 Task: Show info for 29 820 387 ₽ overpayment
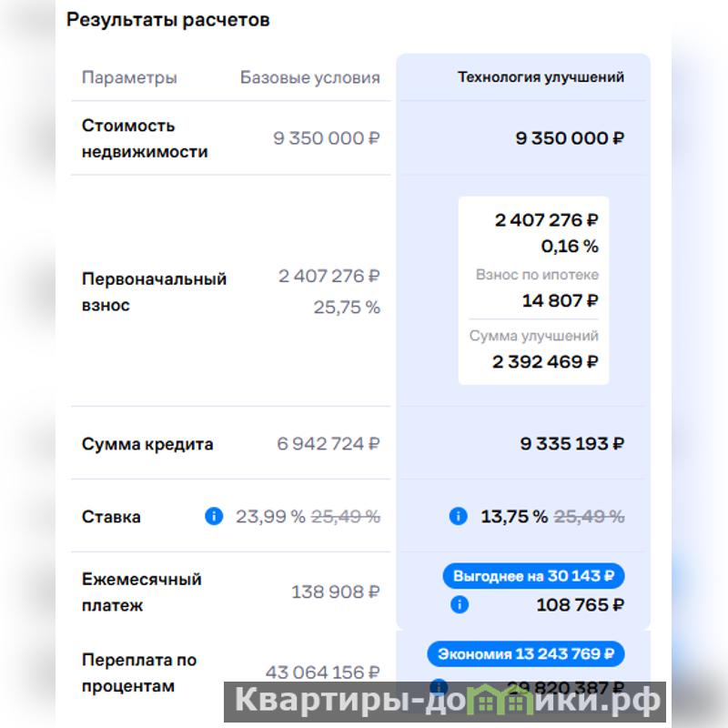point(439,686)
